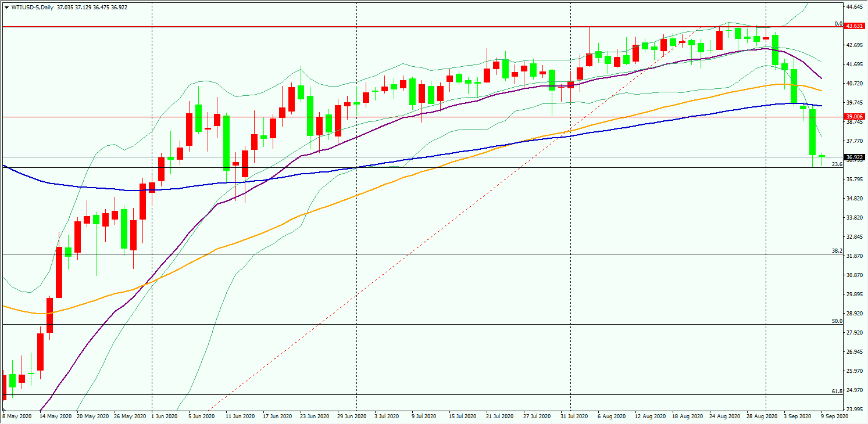The height and width of the screenshot is (424, 868).
Task: Click the 25.970 price scale value
Action: [855, 371]
